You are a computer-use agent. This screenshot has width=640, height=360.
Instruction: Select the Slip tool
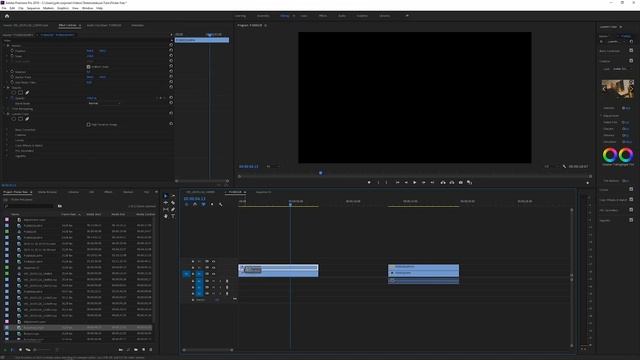[166, 209]
